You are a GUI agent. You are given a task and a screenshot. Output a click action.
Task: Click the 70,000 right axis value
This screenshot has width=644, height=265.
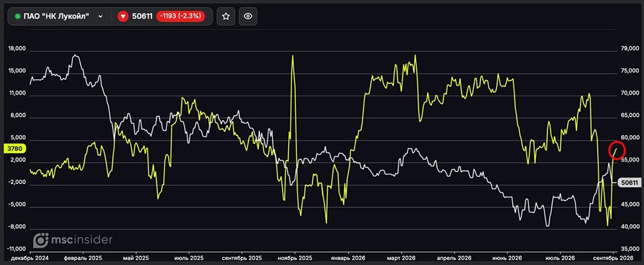630,93
